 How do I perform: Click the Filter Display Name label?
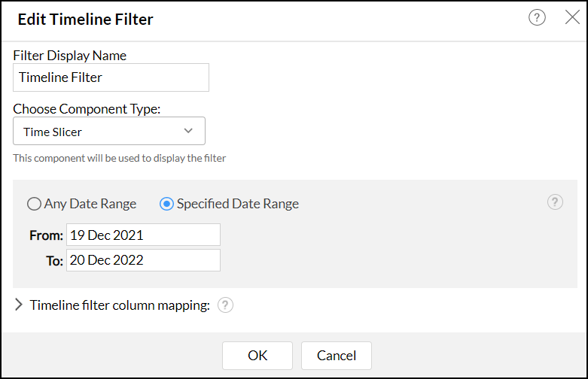coord(70,55)
